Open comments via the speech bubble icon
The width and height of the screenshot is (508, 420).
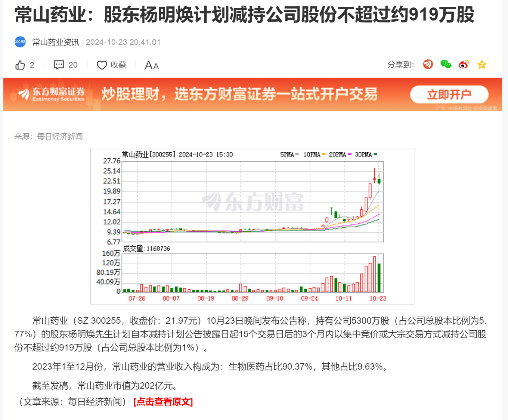coord(59,65)
